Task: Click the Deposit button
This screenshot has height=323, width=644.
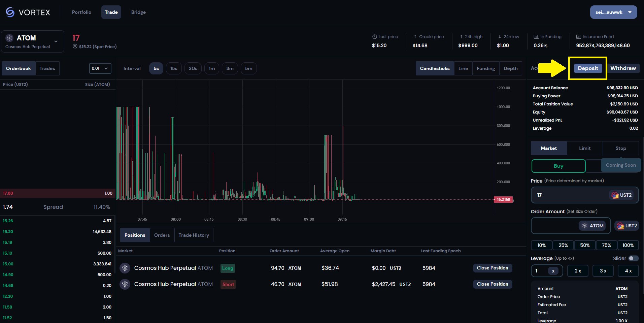Action: (x=587, y=68)
